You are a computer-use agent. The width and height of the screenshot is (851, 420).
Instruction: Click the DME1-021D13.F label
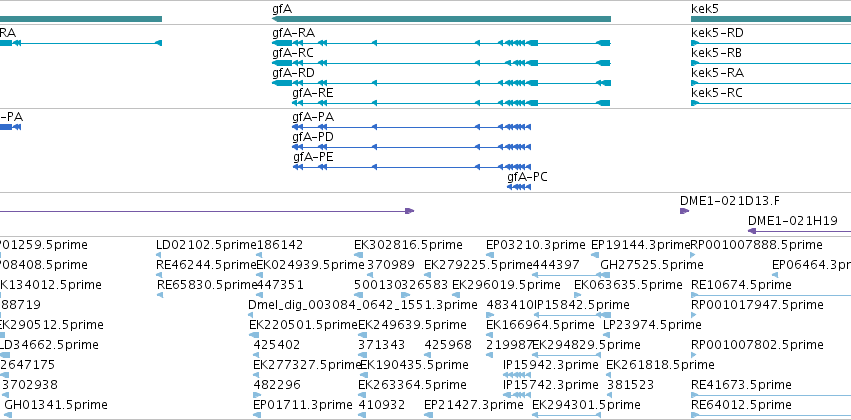pyautogui.click(x=730, y=201)
